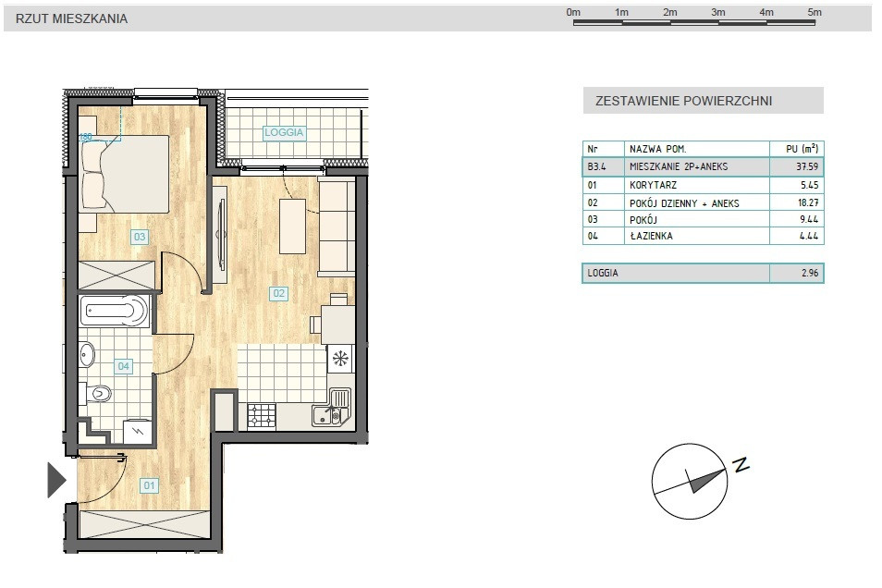882x588 pixels.
Task: Click the bathroom washbasin symbol
Action: pos(87,354)
